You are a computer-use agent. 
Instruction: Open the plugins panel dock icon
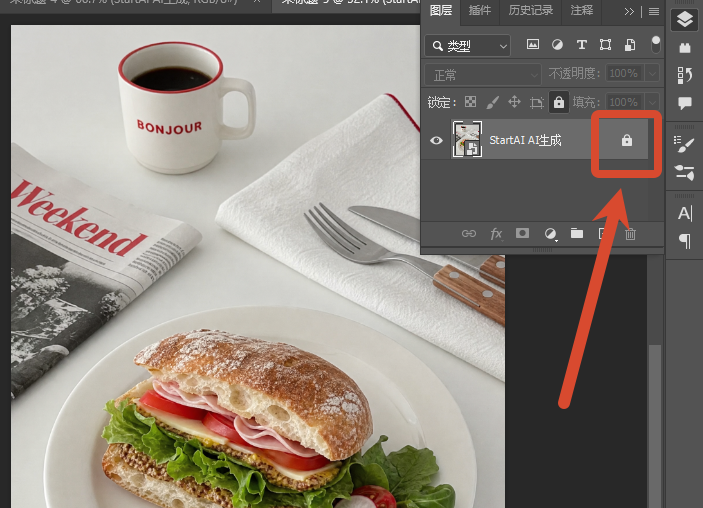pyautogui.click(x=685, y=48)
